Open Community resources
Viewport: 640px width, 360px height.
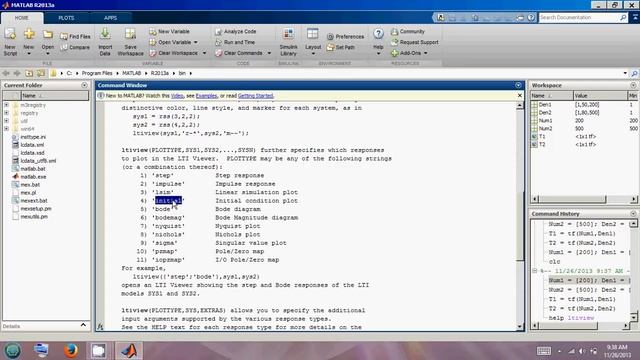408,31
